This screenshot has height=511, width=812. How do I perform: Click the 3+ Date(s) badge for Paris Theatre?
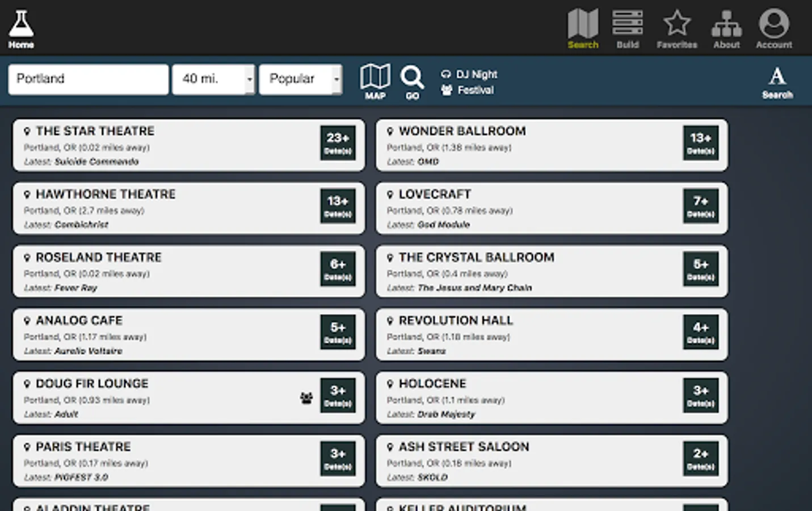pos(338,458)
